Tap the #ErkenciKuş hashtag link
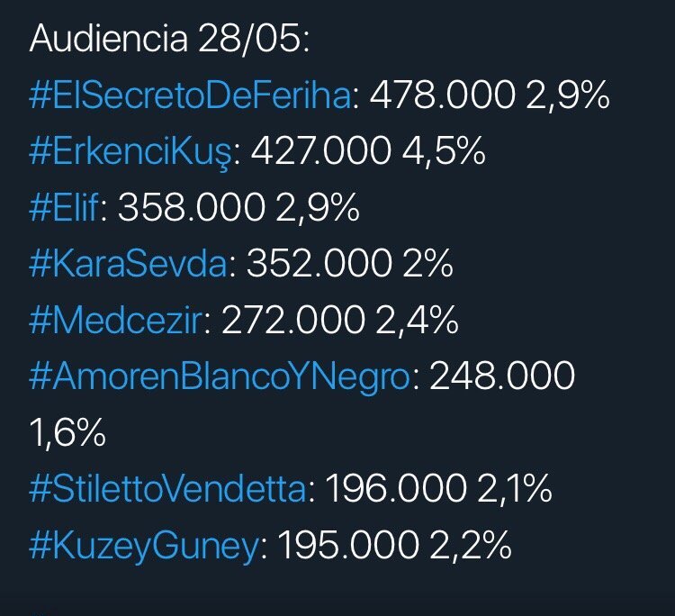The height and width of the screenshot is (616, 675). tap(132, 153)
